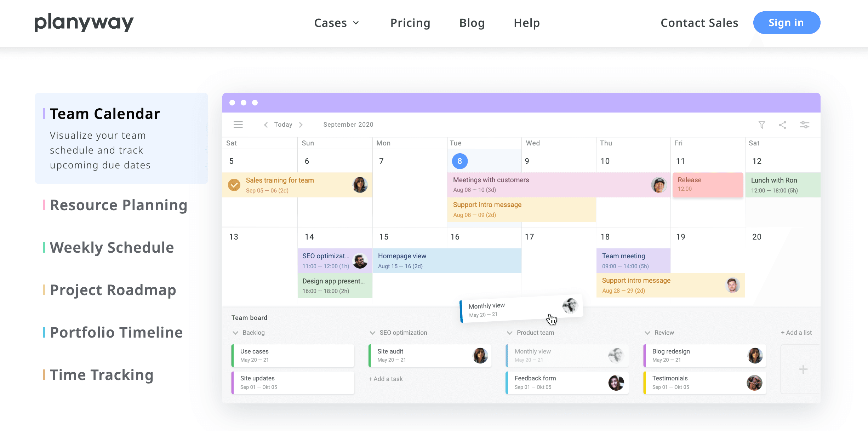
Task: Open the Homepage view event
Action: click(x=447, y=261)
